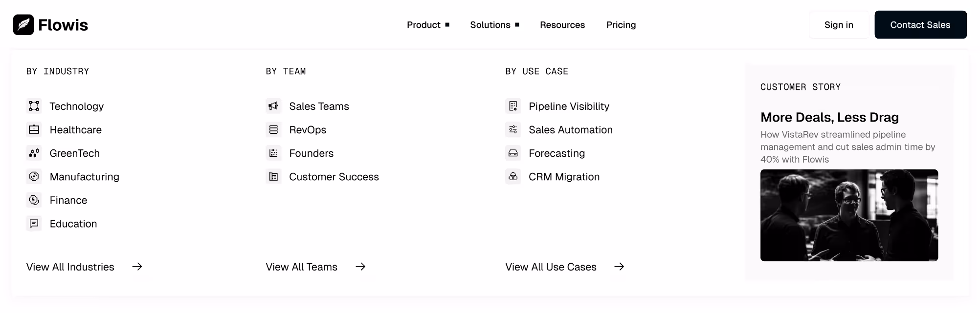Click the VistaRev customer story photo
The height and width of the screenshot is (313, 980).
click(849, 215)
